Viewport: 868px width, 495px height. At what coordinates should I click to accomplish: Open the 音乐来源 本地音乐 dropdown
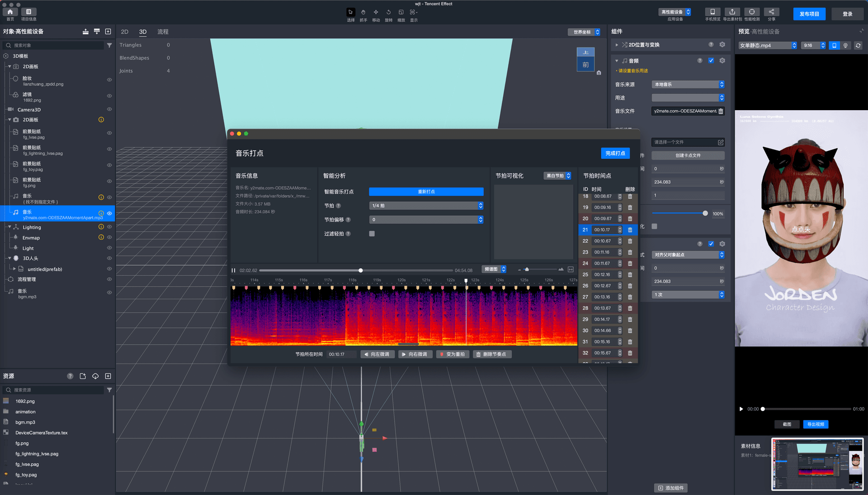688,84
